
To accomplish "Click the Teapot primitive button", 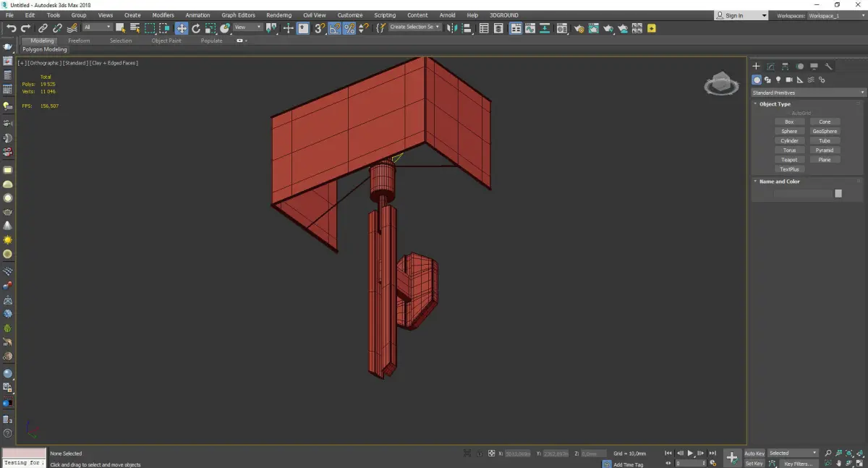I will (789, 160).
